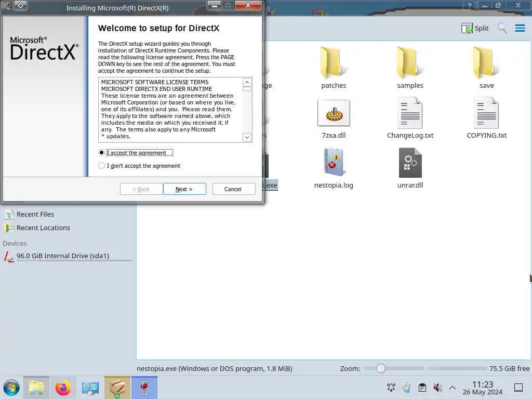
Task: Open the save folder
Action: (486, 68)
